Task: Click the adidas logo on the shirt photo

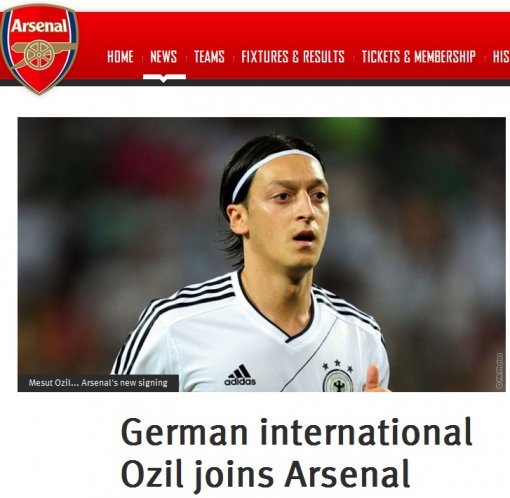Action: [x=240, y=375]
